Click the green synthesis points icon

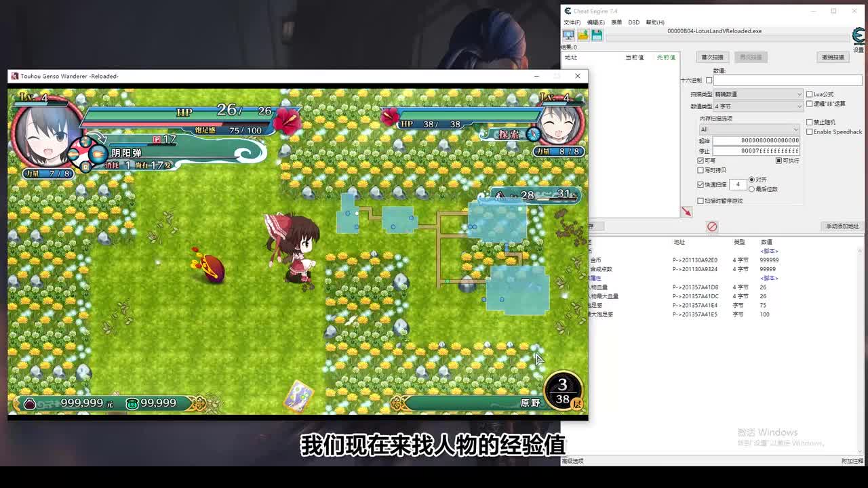[132, 403]
